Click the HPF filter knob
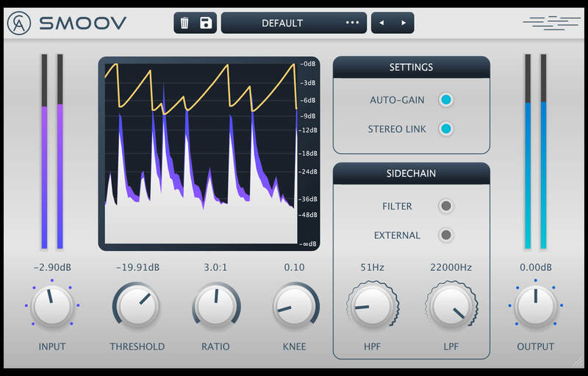The image size is (588, 376). pos(373,306)
